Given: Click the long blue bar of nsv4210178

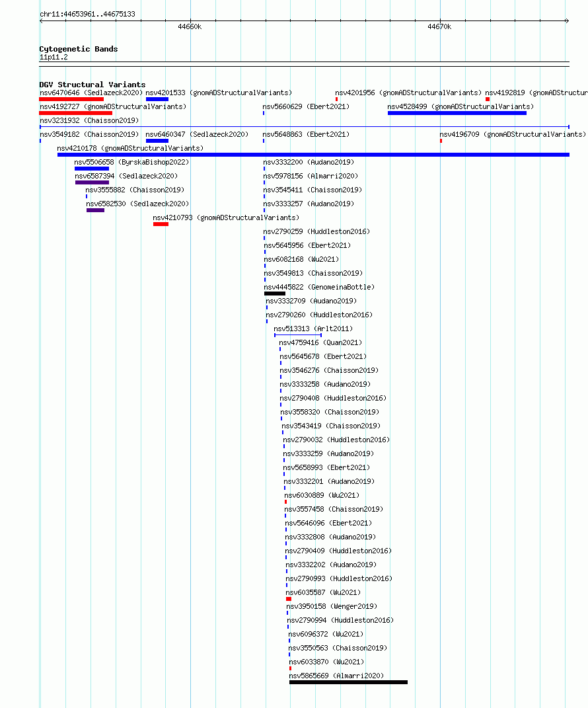Looking at the screenshot, I should 313,155.
